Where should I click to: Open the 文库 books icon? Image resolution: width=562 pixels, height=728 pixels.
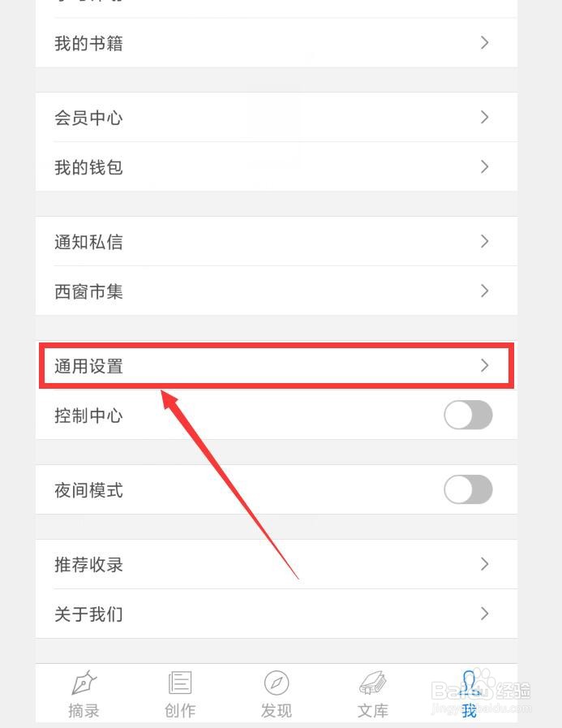pyautogui.click(x=373, y=683)
